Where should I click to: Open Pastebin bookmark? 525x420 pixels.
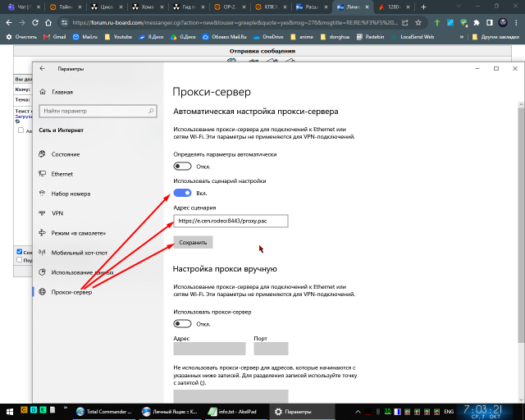(x=370, y=37)
